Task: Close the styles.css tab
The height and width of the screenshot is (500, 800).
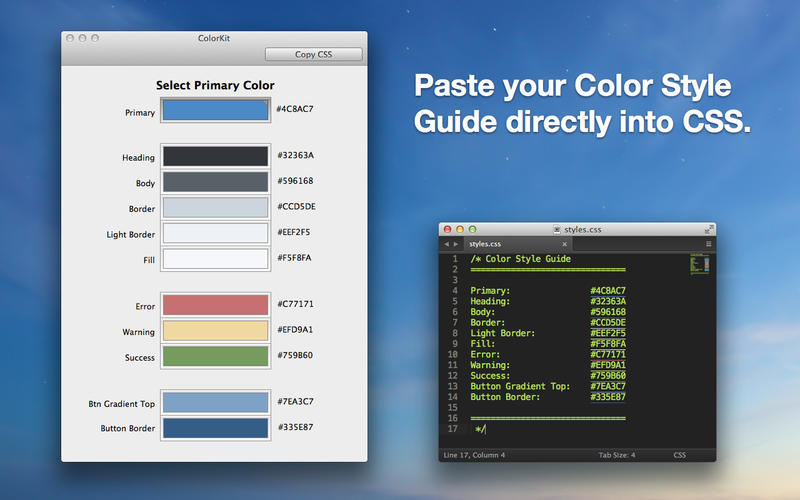Action: click(565, 243)
